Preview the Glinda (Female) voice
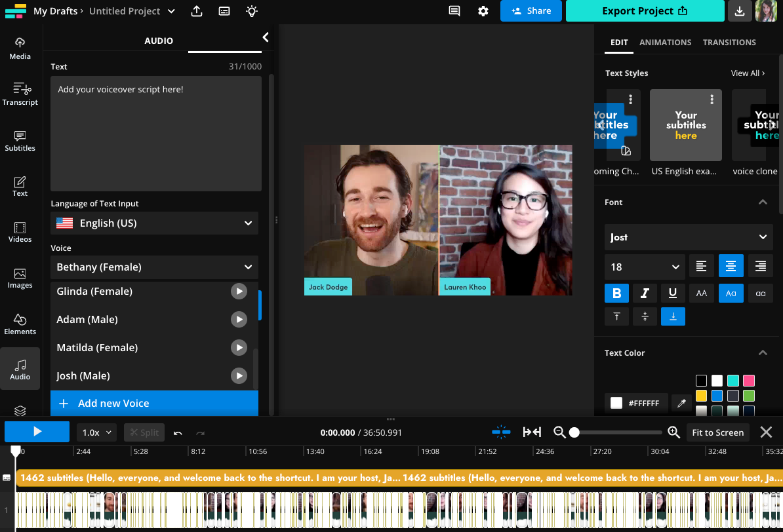The width and height of the screenshot is (783, 532). pos(239,292)
